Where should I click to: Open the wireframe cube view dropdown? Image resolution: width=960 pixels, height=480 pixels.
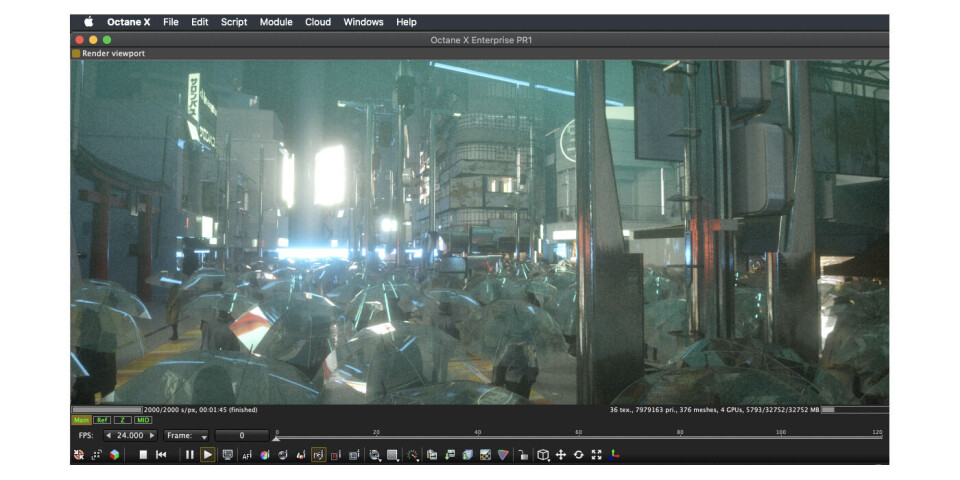[543, 455]
